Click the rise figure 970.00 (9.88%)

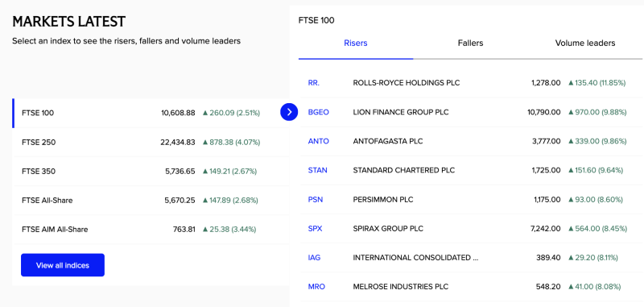pos(597,112)
